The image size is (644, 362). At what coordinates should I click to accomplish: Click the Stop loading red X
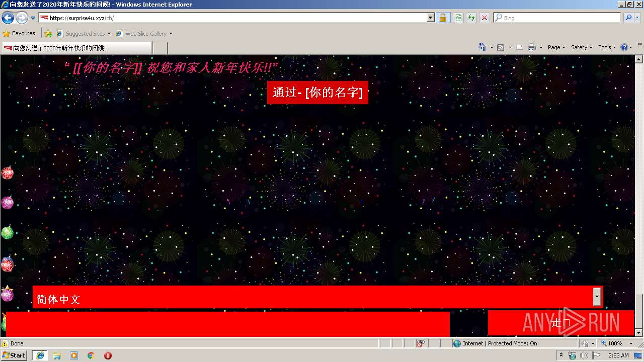click(x=484, y=18)
